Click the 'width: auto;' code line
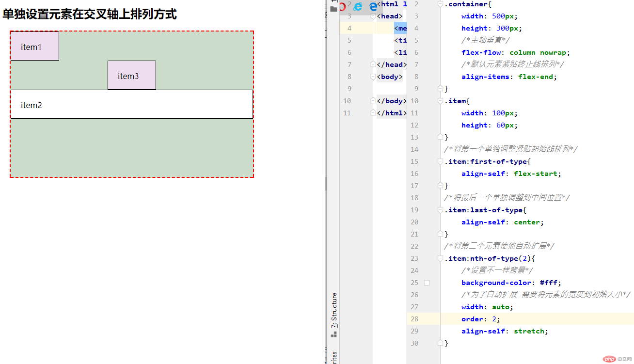This screenshot has width=634, height=364. [x=487, y=307]
